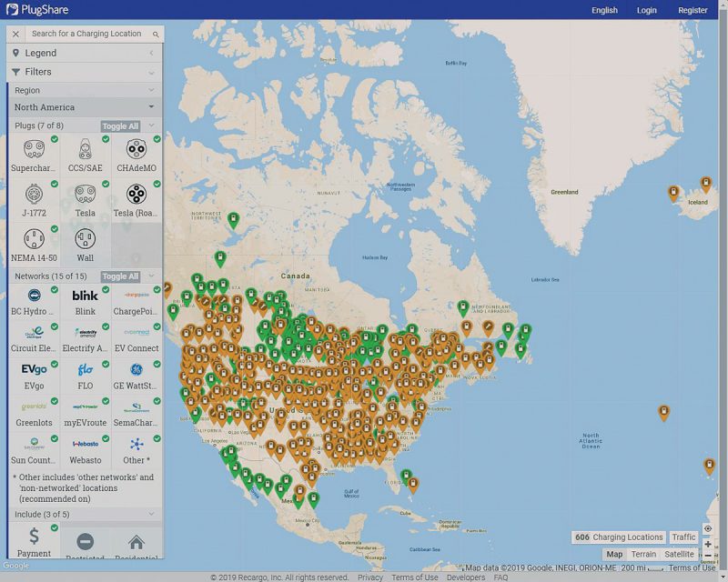The image size is (728, 582).
Task: Click the GE WattStation network logo
Action: point(136,369)
